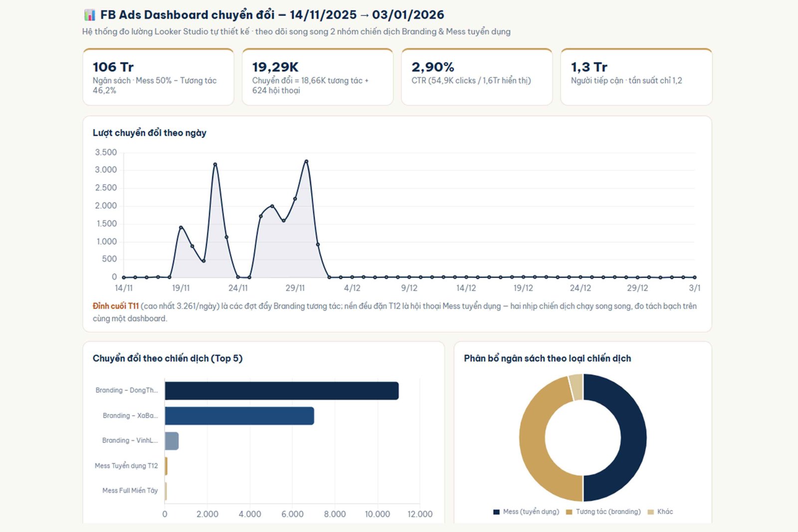Click the 'Branding – XaBa...' axis label
The height and width of the screenshot is (532, 798).
pyautogui.click(x=130, y=415)
